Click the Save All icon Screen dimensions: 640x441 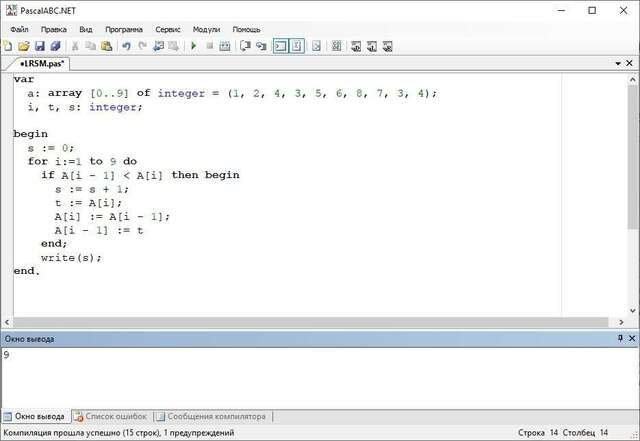coord(56,46)
